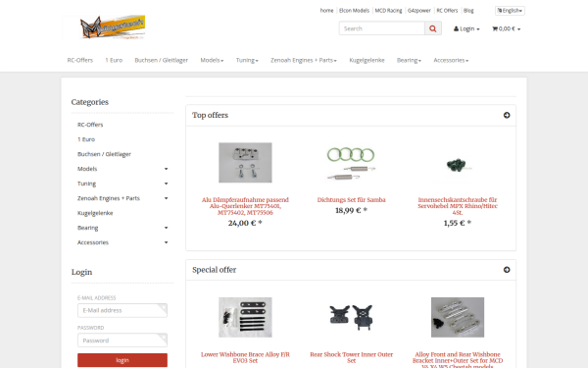Open Lower Wishbone Brace Alloy F/R title
Screen dimensions: 588x368
[245, 357]
